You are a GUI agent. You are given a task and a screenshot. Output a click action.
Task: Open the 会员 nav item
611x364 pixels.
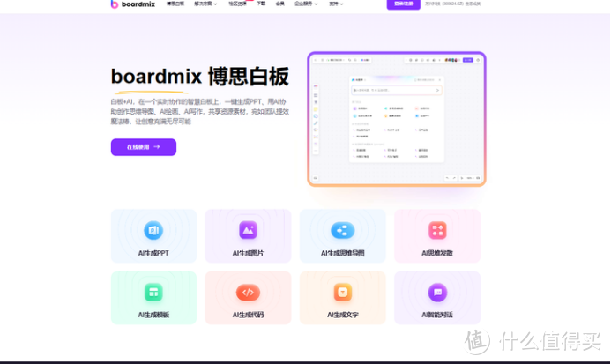[x=279, y=4]
